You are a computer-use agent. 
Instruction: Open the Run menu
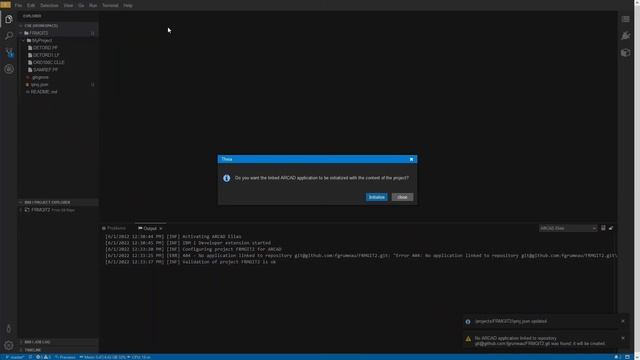click(x=93, y=5)
